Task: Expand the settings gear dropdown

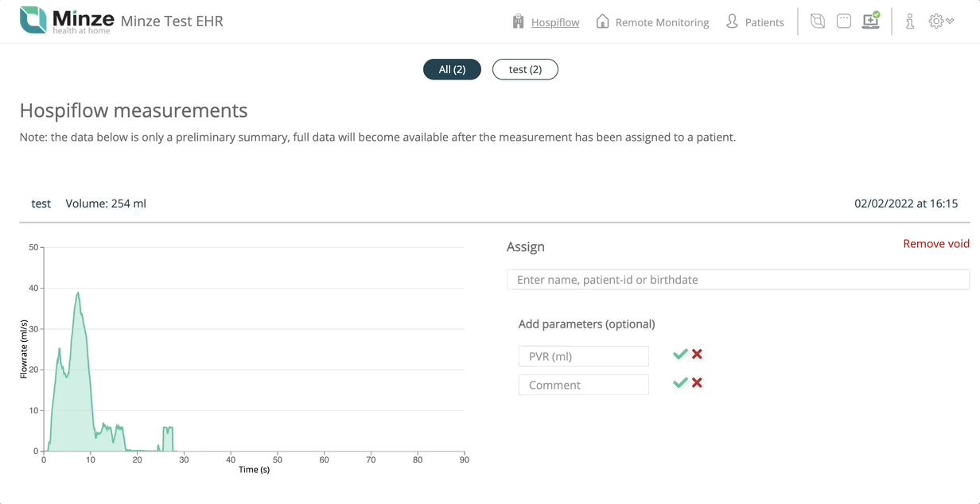Action: 941,21
